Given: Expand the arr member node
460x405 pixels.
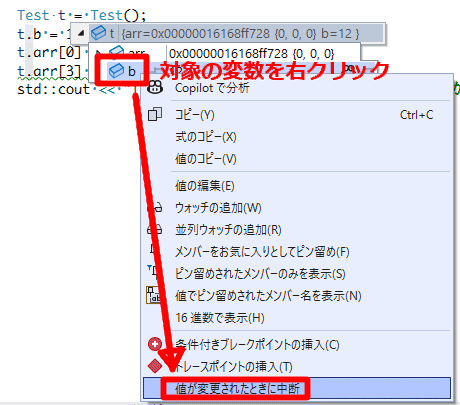Looking at the screenshot, I should coord(98,52).
